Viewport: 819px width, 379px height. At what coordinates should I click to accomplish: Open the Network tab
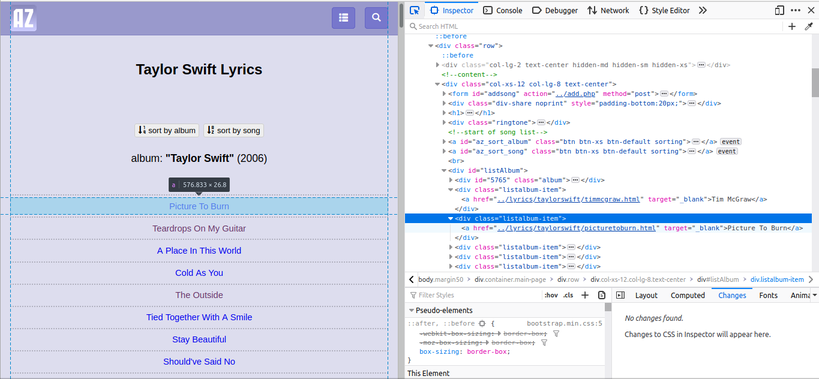[609, 10]
